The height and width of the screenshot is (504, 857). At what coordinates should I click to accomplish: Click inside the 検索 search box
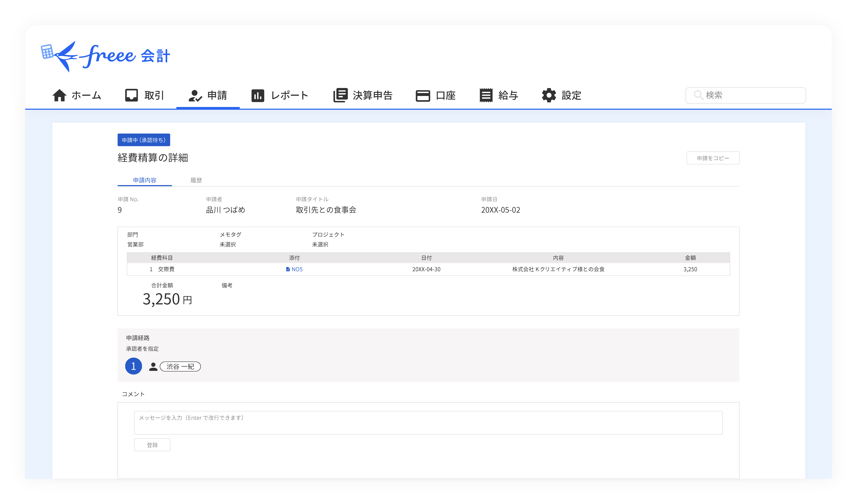745,96
